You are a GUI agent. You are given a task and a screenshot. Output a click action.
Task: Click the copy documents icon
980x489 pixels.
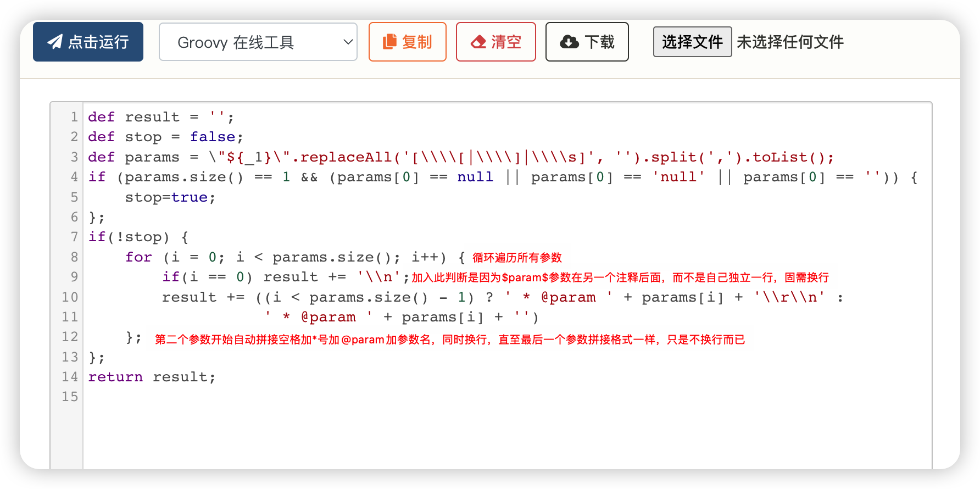pos(389,42)
